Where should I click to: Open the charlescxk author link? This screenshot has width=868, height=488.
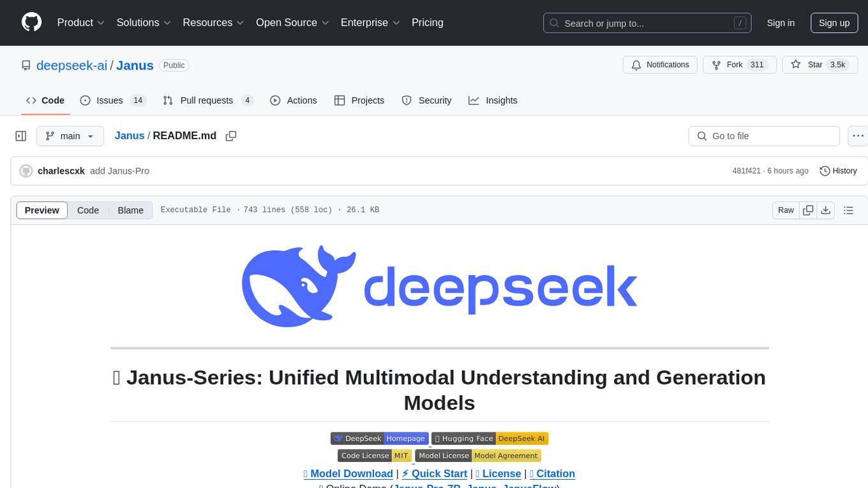pyautogui.click(x=61, y=171)
